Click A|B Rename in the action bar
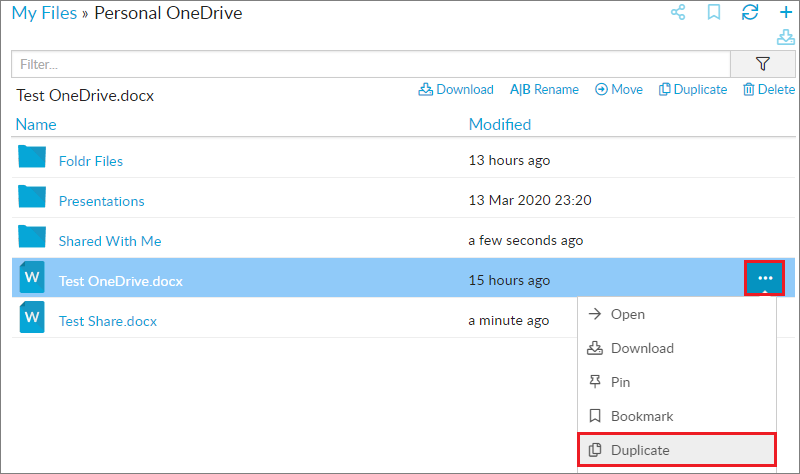800x474 pixels. click(x=544, y=90)
